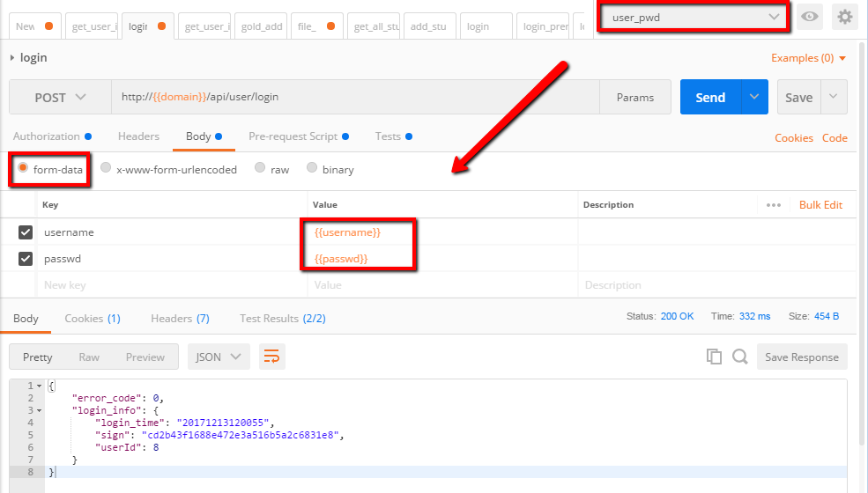
Task: Click the Bulk Edit link
Action: tap(820, 205)
